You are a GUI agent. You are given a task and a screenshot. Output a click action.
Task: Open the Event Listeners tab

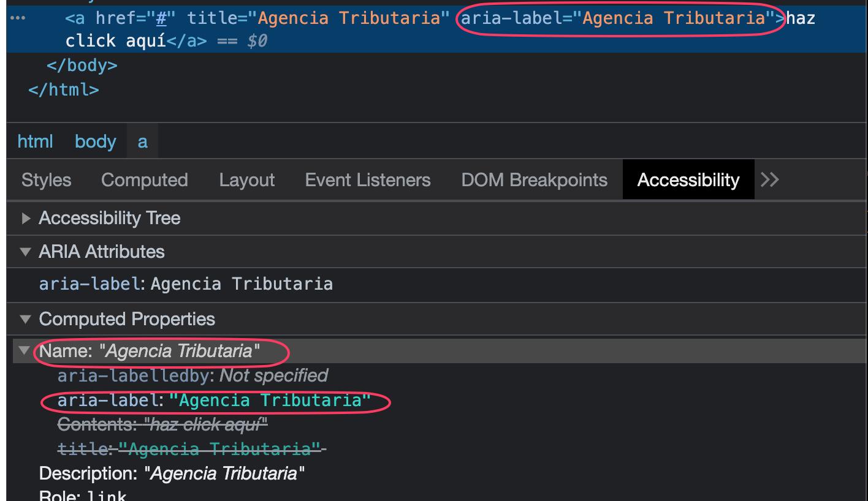coord(368,180)
